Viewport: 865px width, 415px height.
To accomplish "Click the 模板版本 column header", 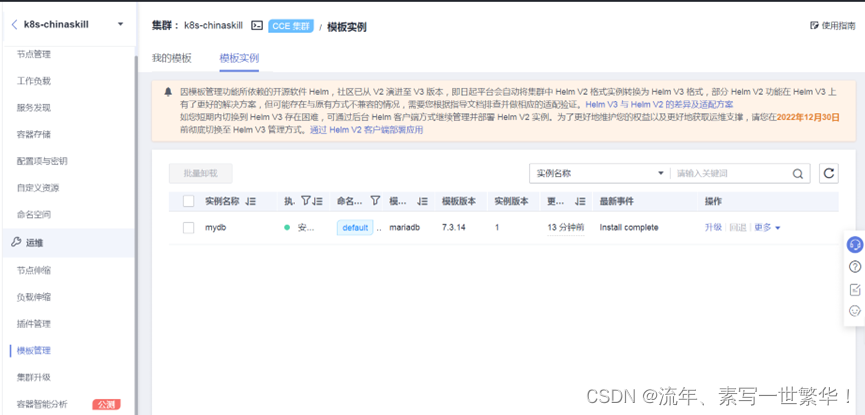I will coord(458,201).
